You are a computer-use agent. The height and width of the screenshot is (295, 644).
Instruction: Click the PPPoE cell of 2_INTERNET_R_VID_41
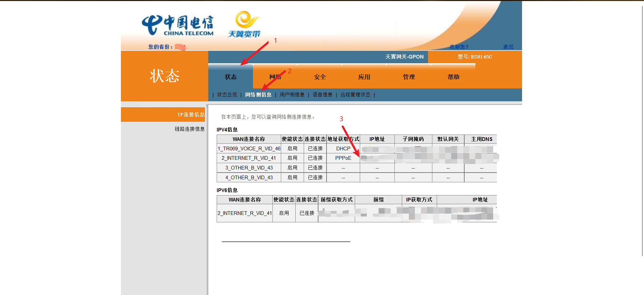(x=343, y=158)
